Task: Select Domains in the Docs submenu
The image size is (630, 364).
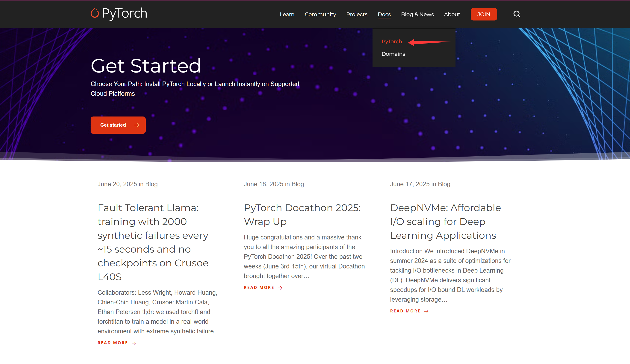Action: pyautogui.click(x=393, y=54)
